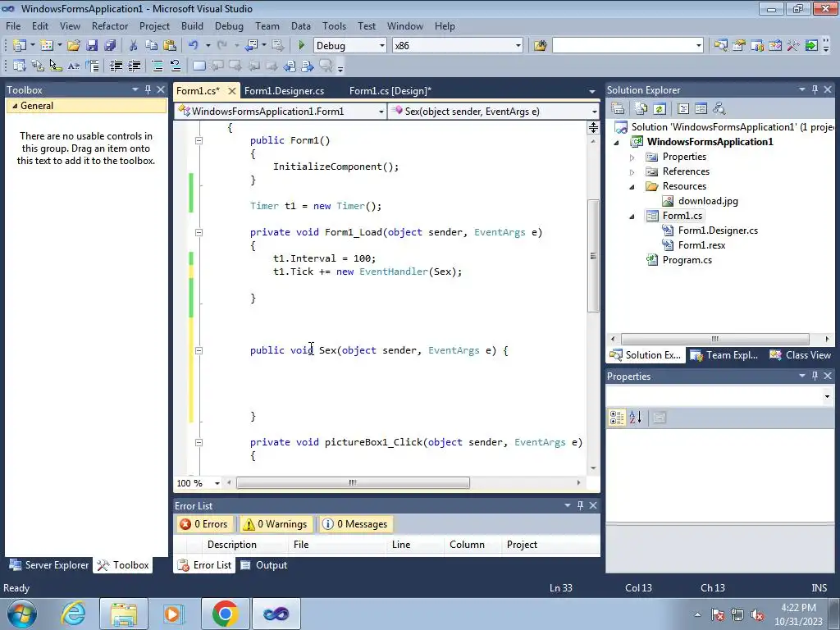Undo the last edit

193,46
